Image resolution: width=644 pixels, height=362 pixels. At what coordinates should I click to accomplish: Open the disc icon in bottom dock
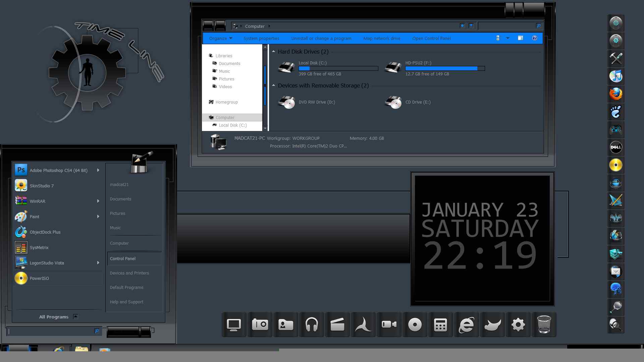tap(415, 324)
